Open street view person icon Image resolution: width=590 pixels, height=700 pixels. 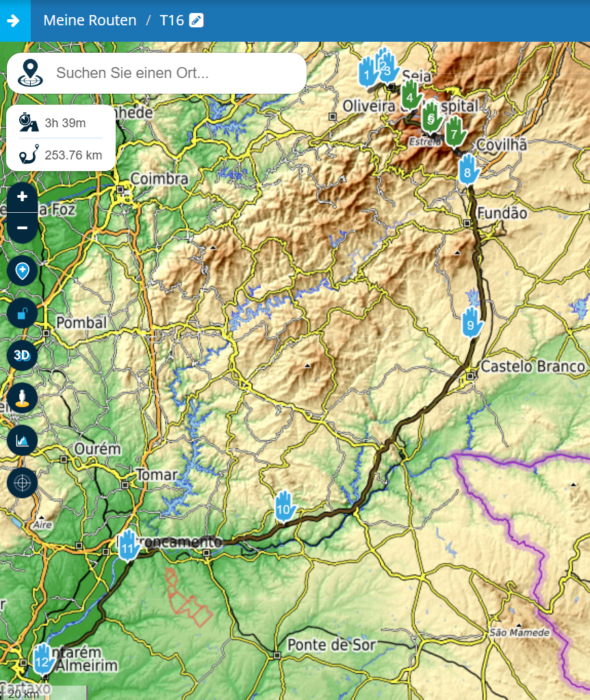pyautogui.click(x=22, y=398)
